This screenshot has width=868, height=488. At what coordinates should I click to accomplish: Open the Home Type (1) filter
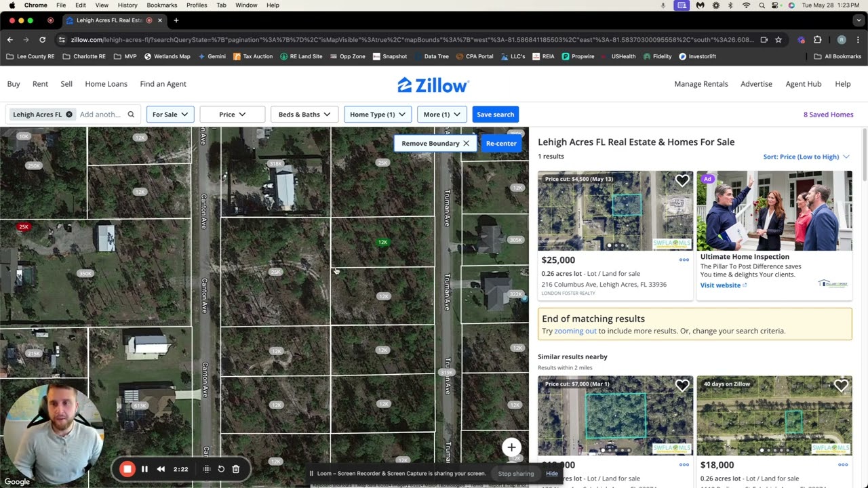[378, 115]
